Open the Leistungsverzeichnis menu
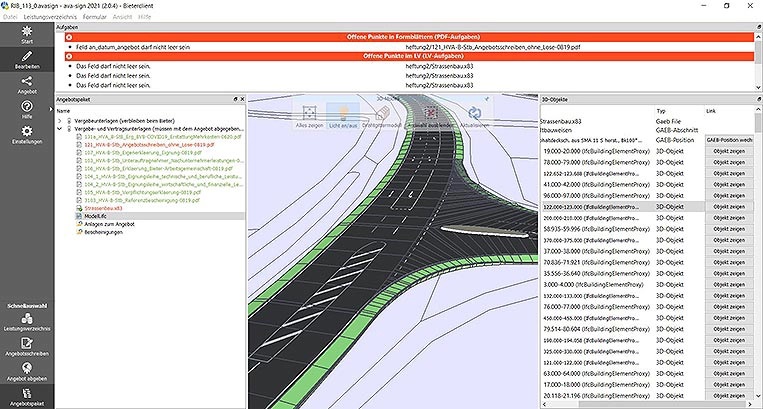Image resolution: width=763 pixels, height=409 pixels. click(50, 17)
